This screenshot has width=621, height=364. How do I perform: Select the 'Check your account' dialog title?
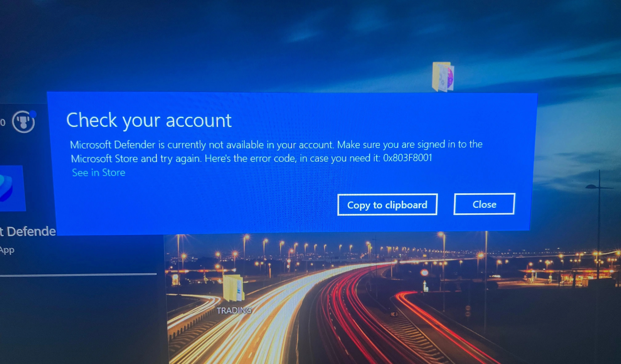(149, 120)
